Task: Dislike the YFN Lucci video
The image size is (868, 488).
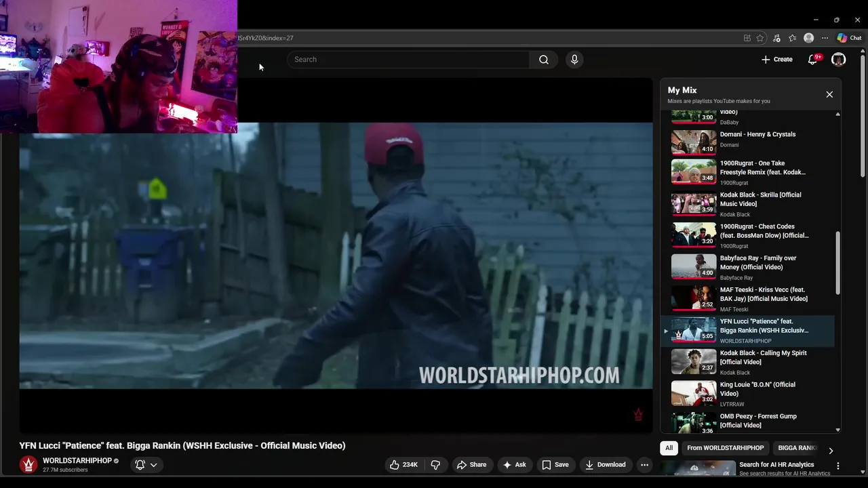Action: pyautogui.click(x=436, y=465)
